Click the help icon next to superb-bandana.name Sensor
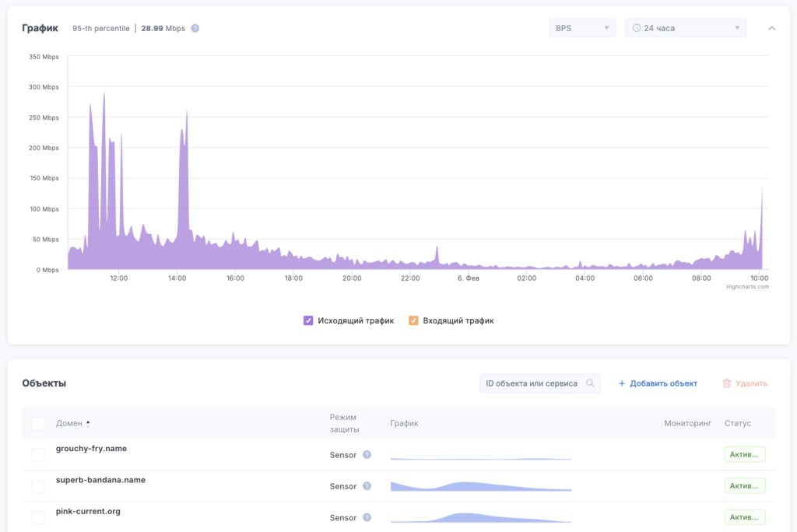 point(367,486)
